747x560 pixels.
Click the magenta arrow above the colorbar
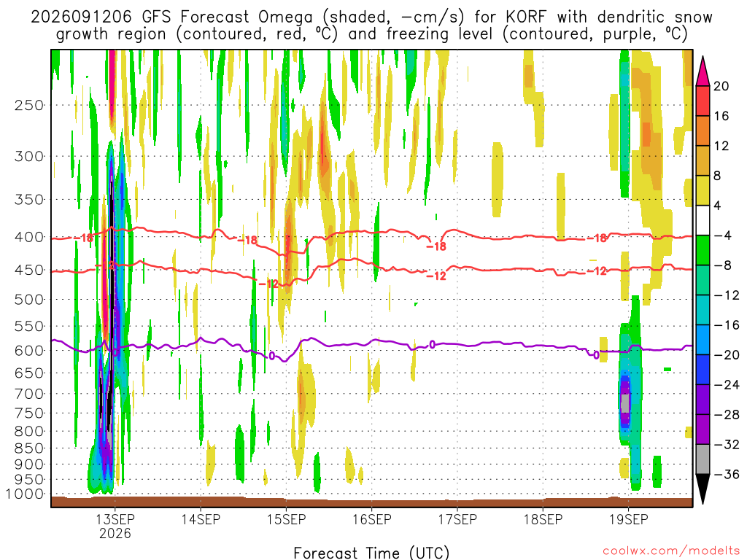tap(703, 71)
